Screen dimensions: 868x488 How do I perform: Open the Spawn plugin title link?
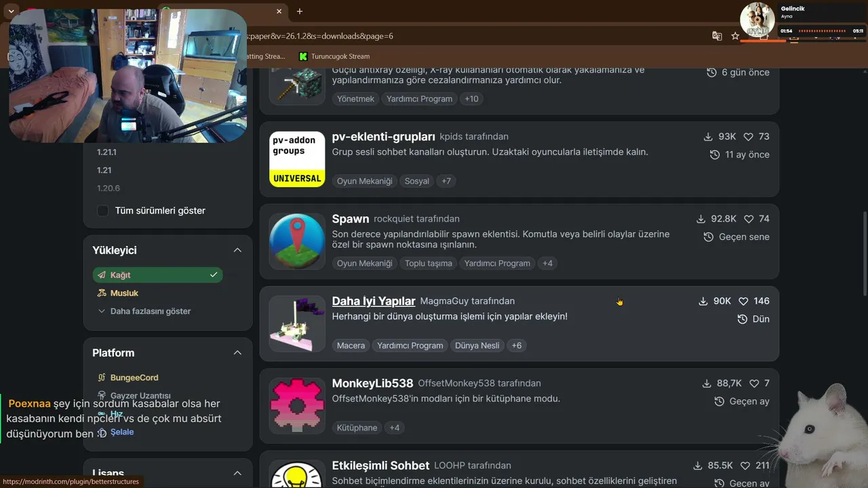(x=351, y=219)
